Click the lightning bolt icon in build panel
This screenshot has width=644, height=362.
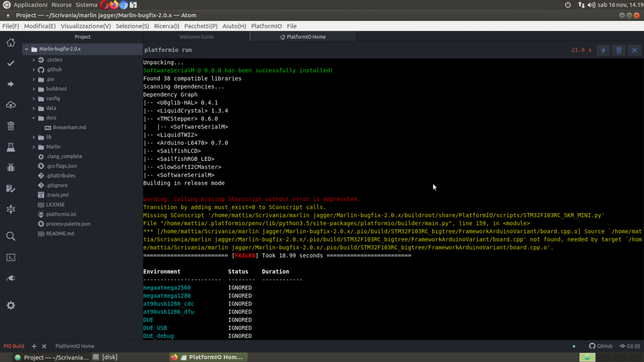(603, 50)
